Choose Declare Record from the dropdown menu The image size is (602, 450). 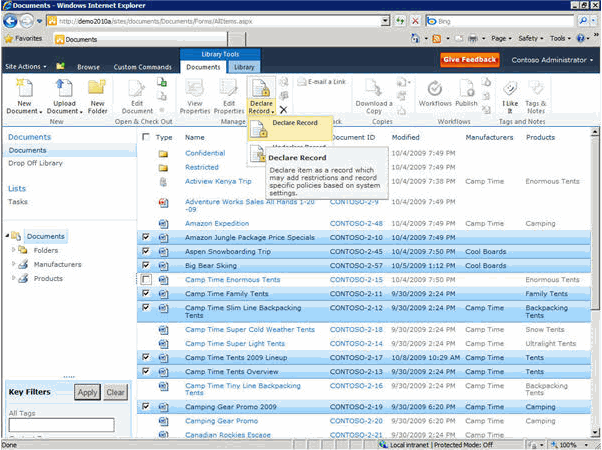(290, 129)
